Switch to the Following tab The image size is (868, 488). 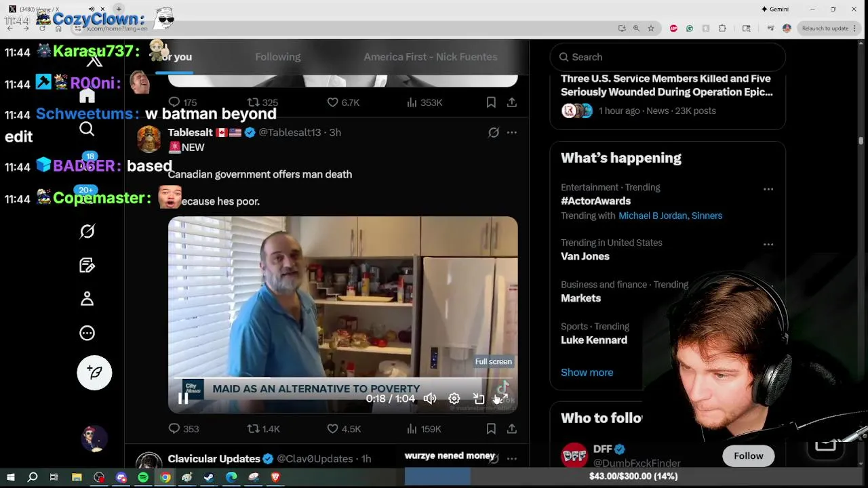coord(278,57)
